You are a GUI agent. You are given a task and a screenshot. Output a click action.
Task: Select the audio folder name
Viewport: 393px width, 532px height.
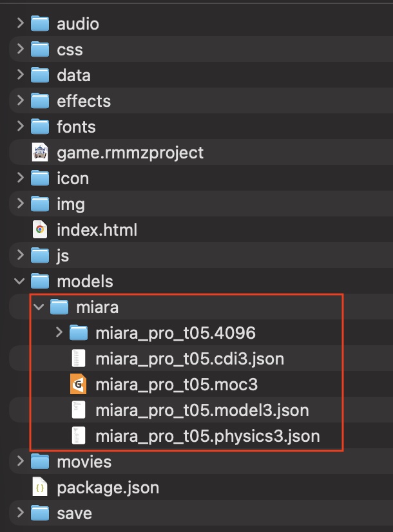78,24
